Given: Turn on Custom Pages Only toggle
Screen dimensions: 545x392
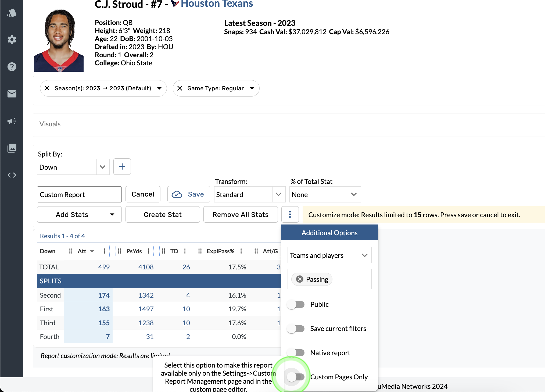Looking at the screenshot, I should [x=296, y=377].
